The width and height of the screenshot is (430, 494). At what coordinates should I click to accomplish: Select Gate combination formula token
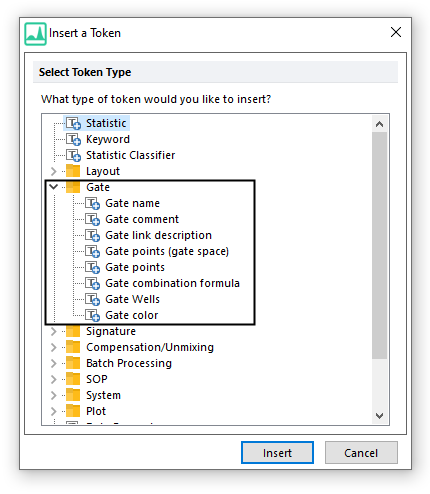tap(172, 283)
